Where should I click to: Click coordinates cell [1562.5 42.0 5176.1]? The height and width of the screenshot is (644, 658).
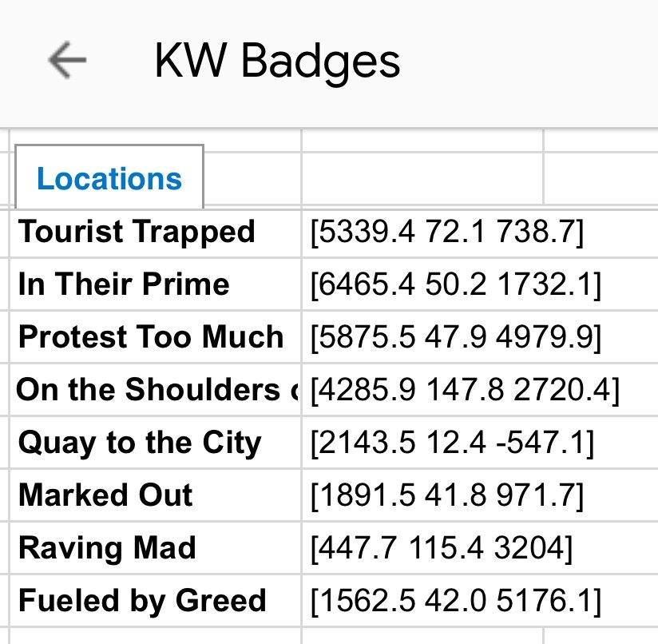tap(480, 601)
